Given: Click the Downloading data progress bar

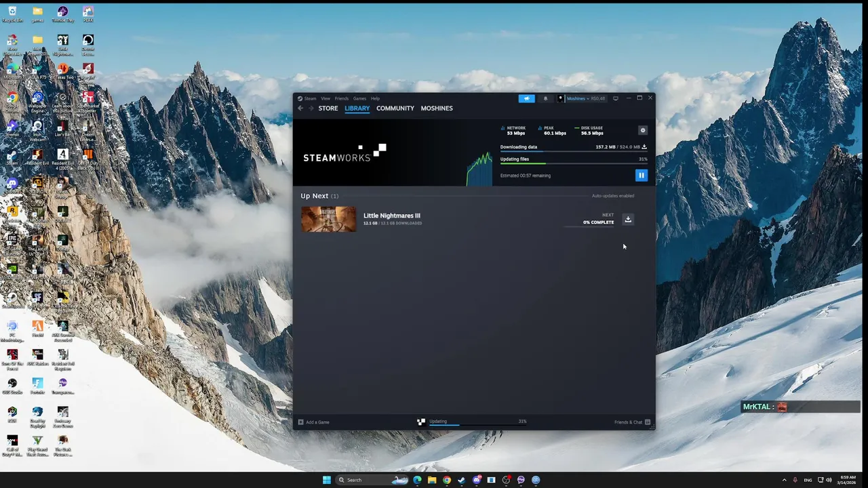Looking at the screenshot, I should 574,151.
